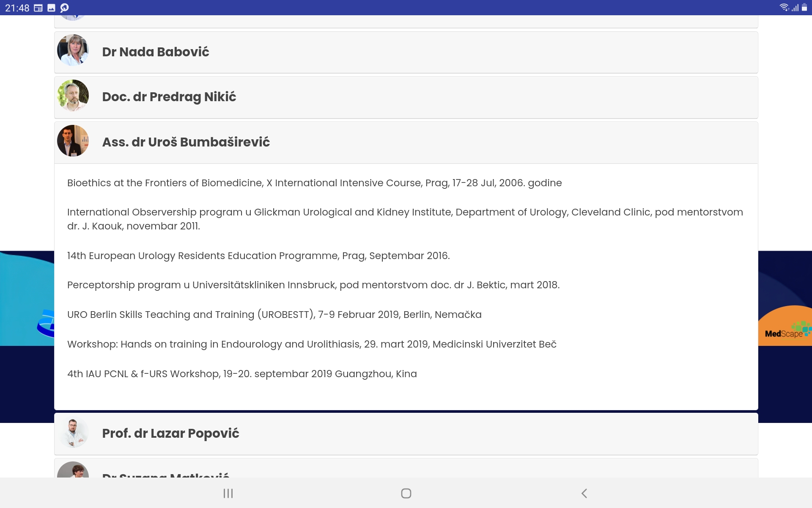Viewport: 812px width, 508px height.
Task: Tap the Android back arrow
Action: [x=584, y=493]
